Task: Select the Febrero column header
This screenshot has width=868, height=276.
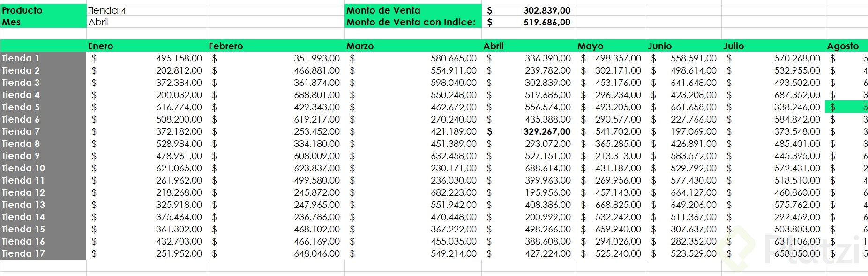Action: [x=226, y=46]
